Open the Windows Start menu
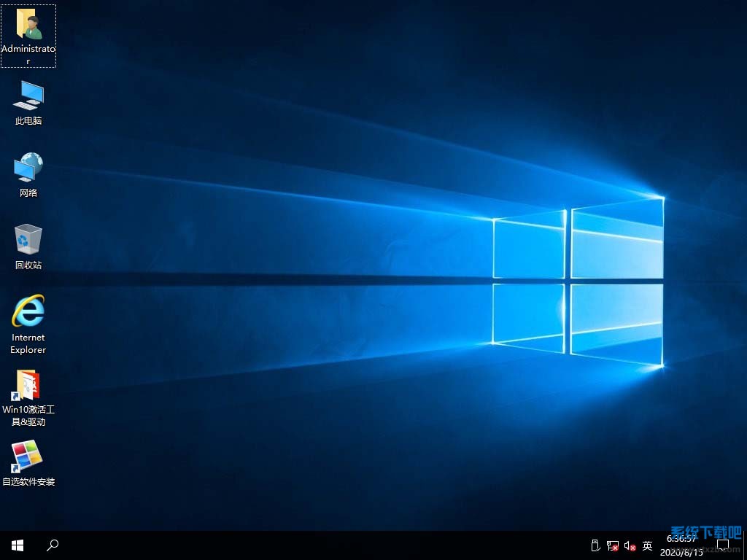This screenshot has width=747, height=560. (x=18, y=545)
